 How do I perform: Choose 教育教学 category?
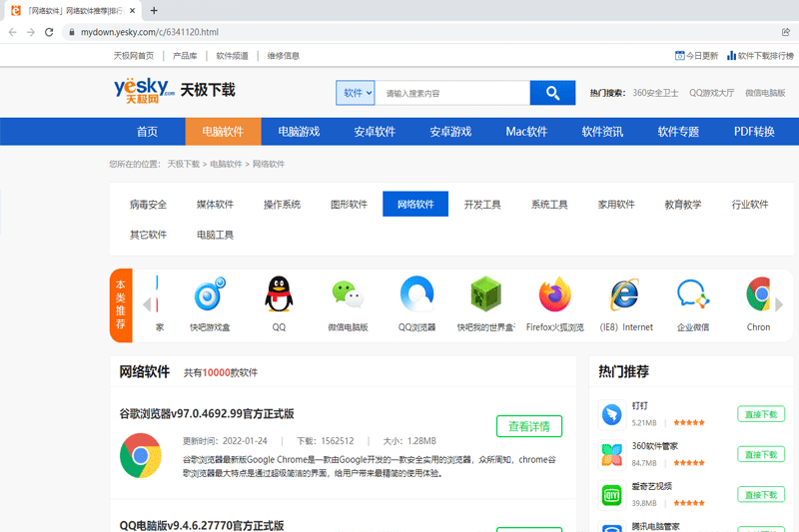pyautogui.click(x=683, y=205)
